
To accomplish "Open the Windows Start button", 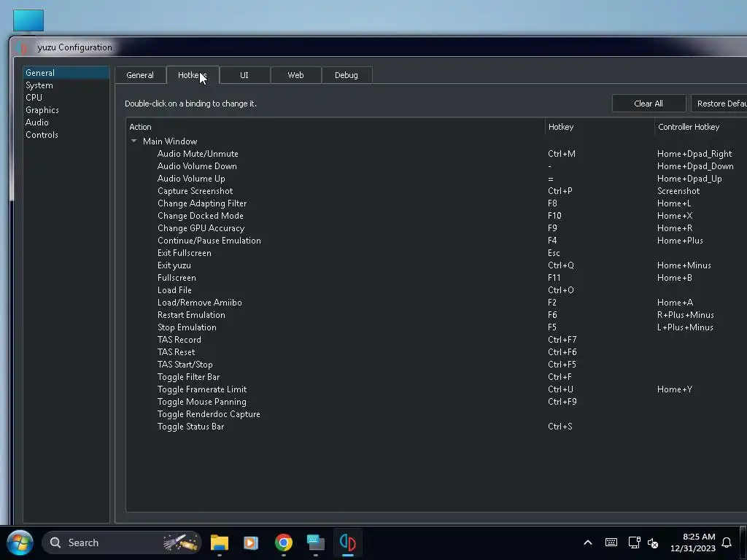I will tap(20, 542).
